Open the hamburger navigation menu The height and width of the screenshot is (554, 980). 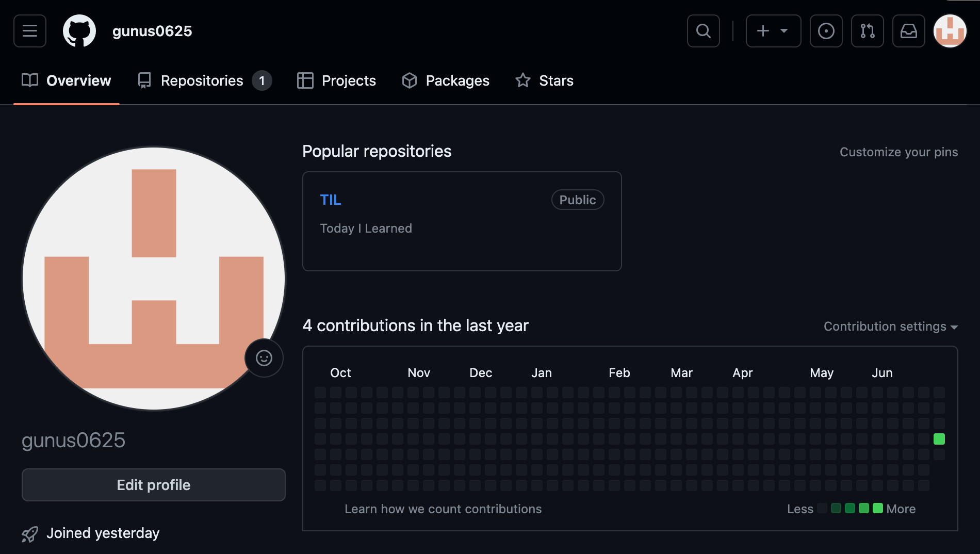click(x=30, y=31)
